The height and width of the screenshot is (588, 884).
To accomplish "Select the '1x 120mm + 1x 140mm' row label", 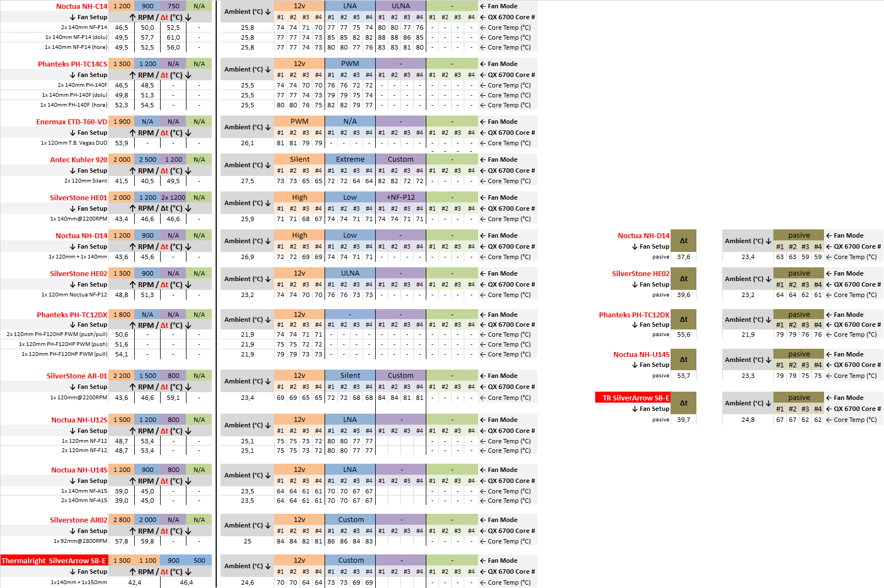I will [78, 257].
